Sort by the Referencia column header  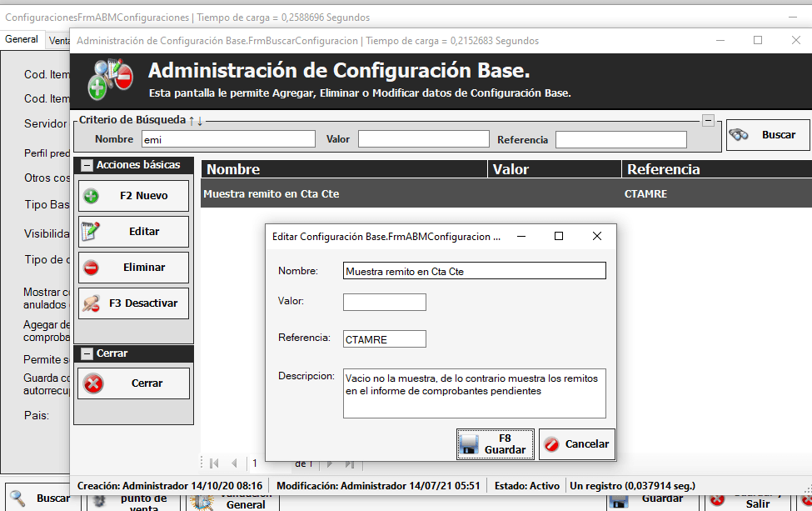[x=716, y=169]
